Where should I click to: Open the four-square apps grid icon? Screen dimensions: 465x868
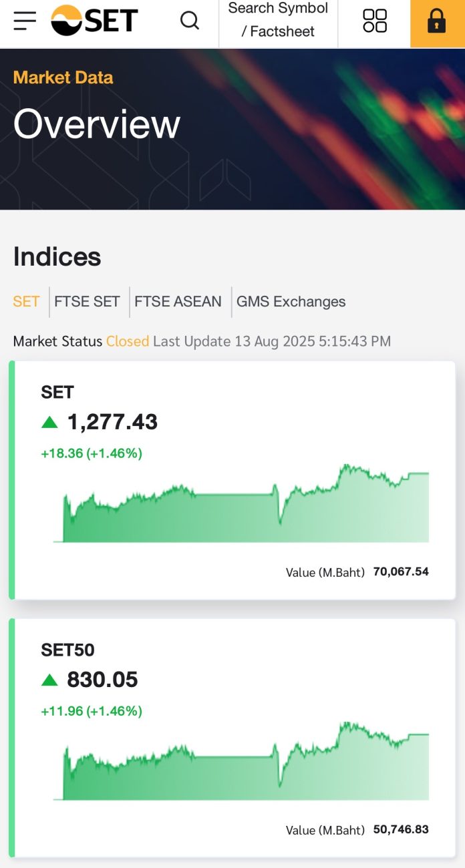[x=374, y=21]
